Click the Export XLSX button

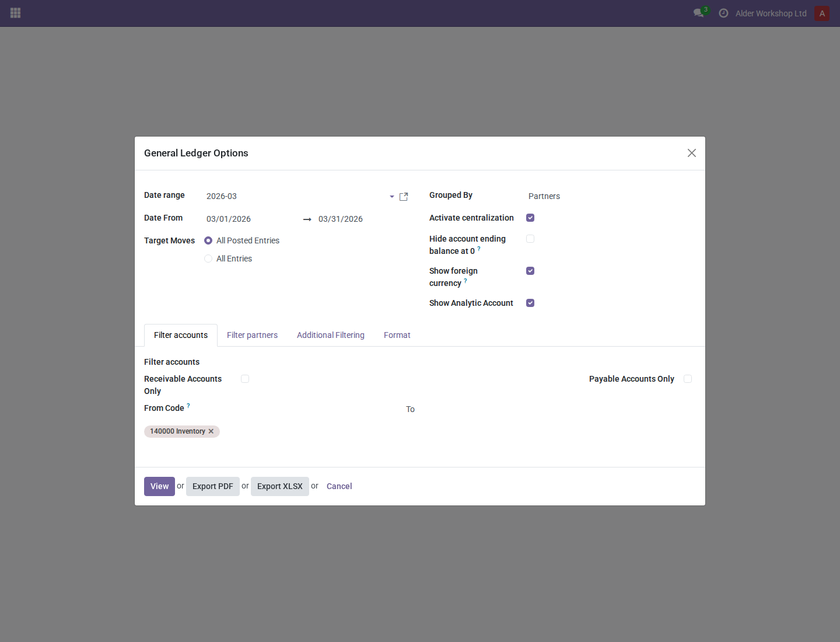click(x=280, y=486)
